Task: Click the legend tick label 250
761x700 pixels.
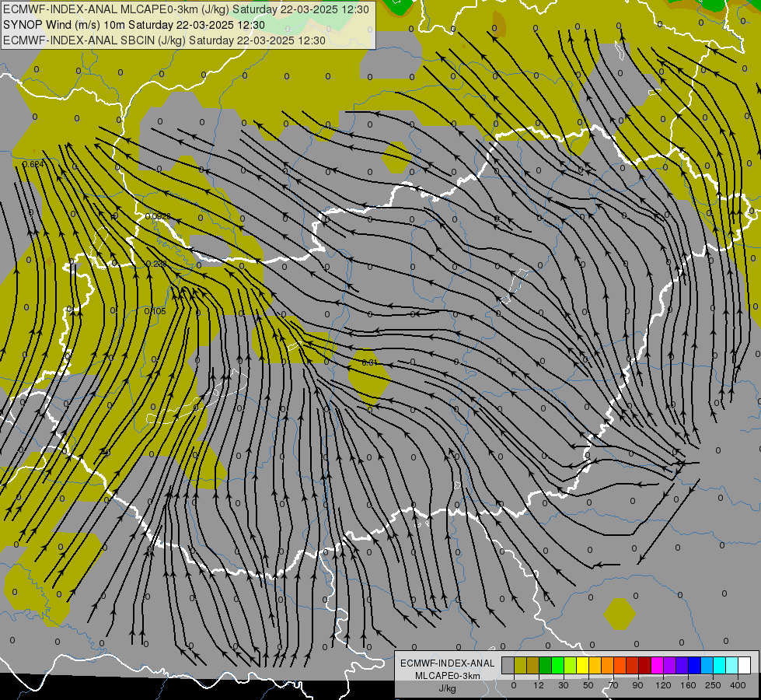Action: pyautogui.click(x=713, y=685)
